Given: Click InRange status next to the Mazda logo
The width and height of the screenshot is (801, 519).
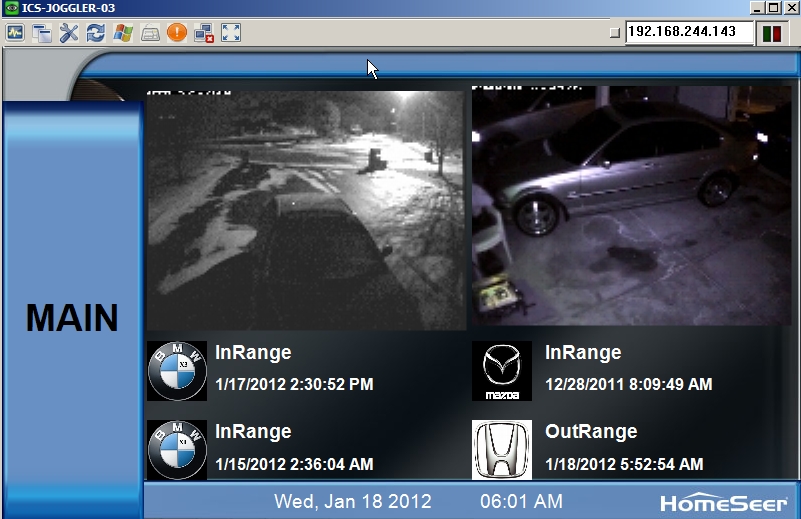Looking at the screenshot, I should point(583,352).
